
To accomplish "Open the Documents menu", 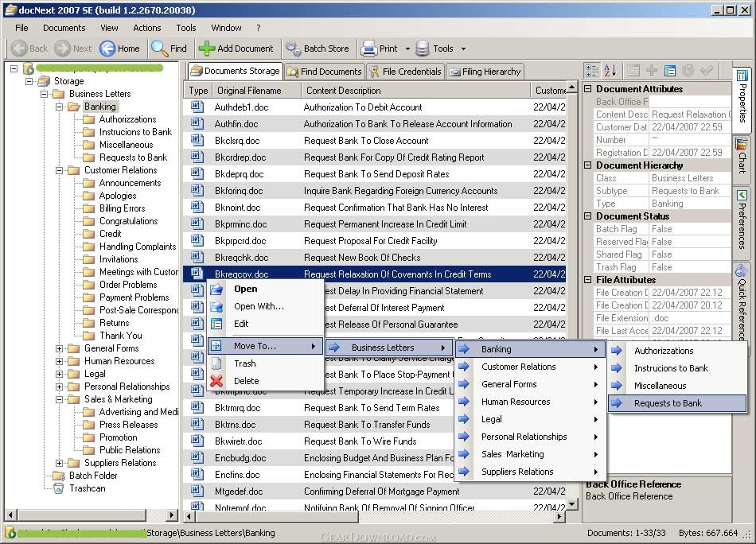I will [x=64, y=28].
